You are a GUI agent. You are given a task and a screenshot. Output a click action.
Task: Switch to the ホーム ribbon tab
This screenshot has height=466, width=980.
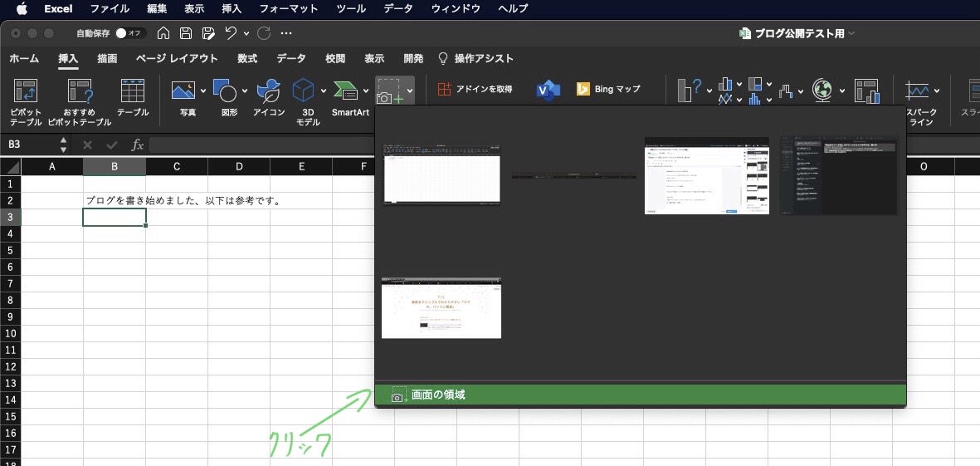point(24,59)
